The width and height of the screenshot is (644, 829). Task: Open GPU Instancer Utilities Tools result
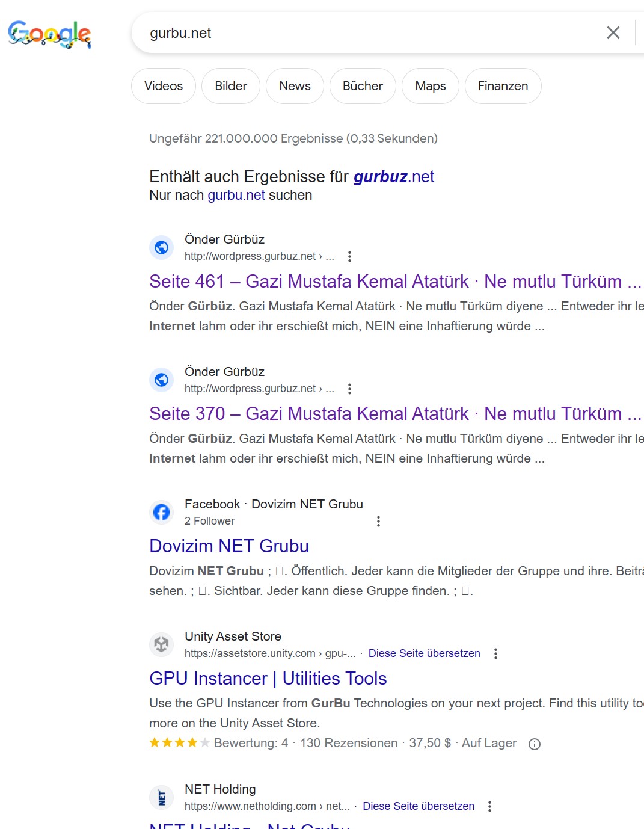click(268, 679)
